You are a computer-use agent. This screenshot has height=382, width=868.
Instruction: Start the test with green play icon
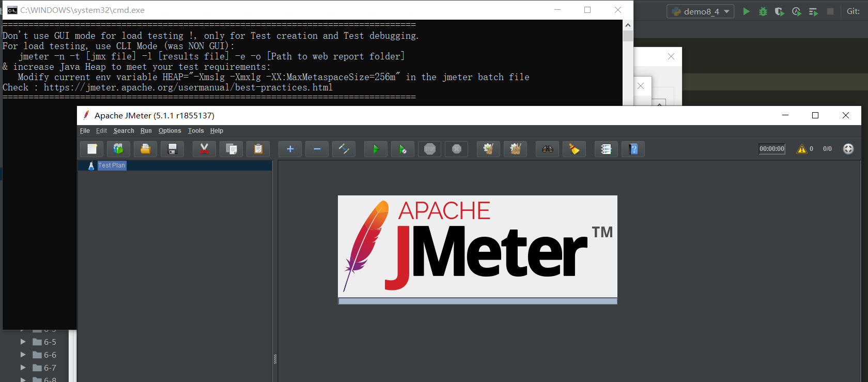click(x=376, y=149)
